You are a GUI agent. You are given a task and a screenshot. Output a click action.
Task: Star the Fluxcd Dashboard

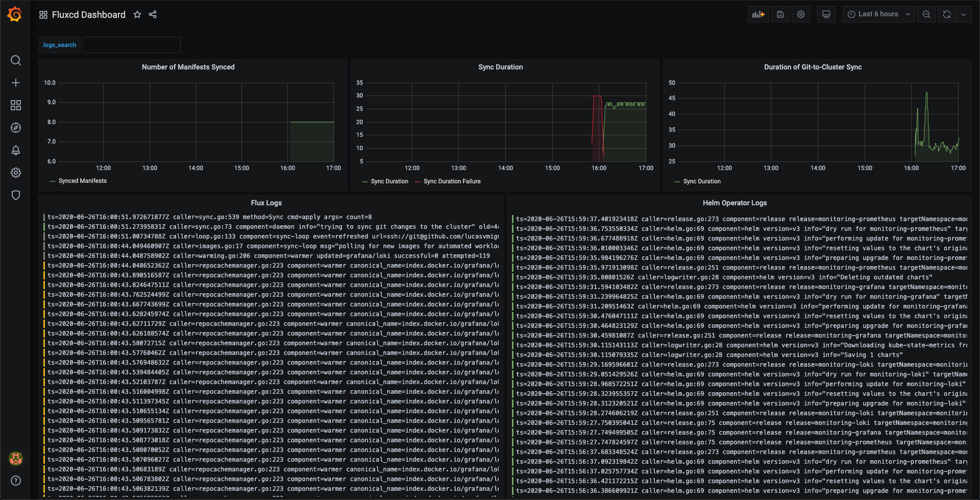click(x=137, y=14)
